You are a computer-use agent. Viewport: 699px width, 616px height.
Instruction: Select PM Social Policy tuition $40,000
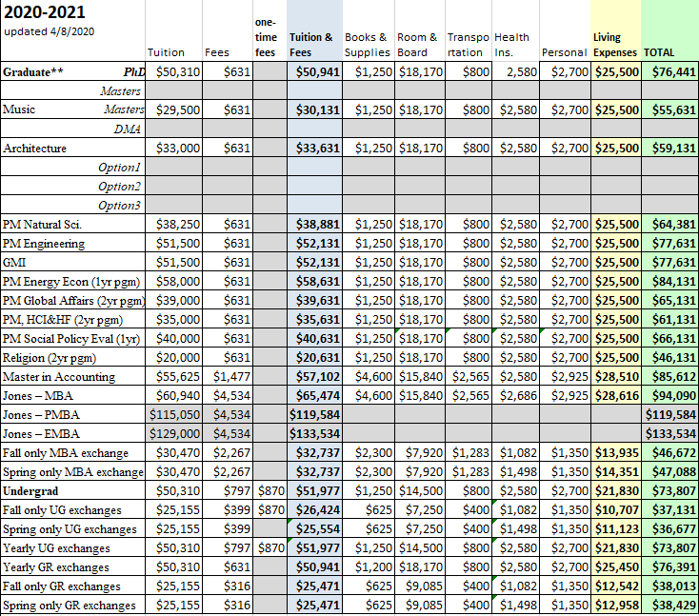pyautogui.click(x=178, y=339)
